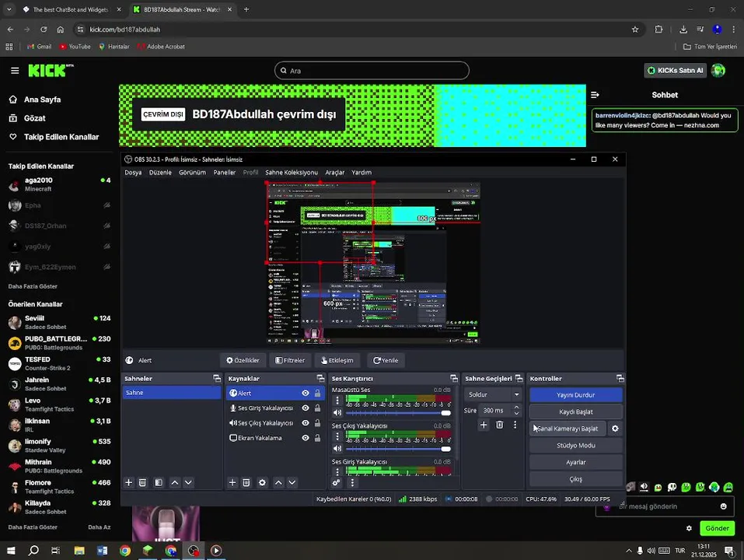Open the Soldur transition dropdown

click(x=493, y=394)
